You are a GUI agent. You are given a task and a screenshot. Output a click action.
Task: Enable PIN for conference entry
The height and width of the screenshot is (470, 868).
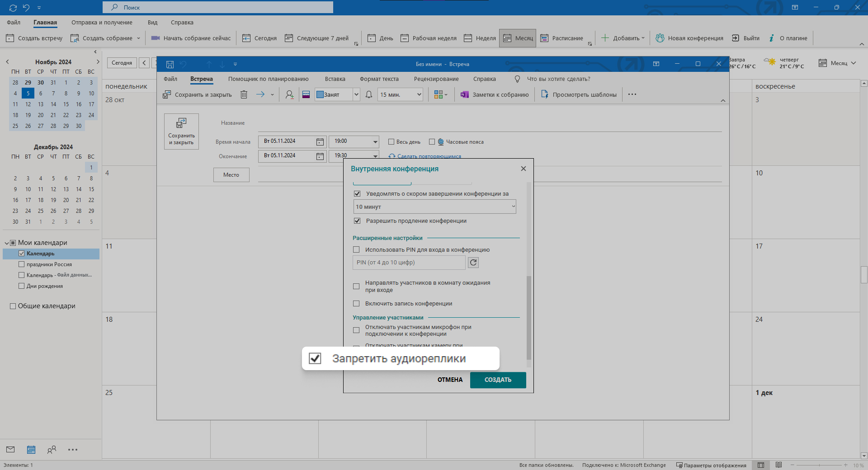point(356,249)
